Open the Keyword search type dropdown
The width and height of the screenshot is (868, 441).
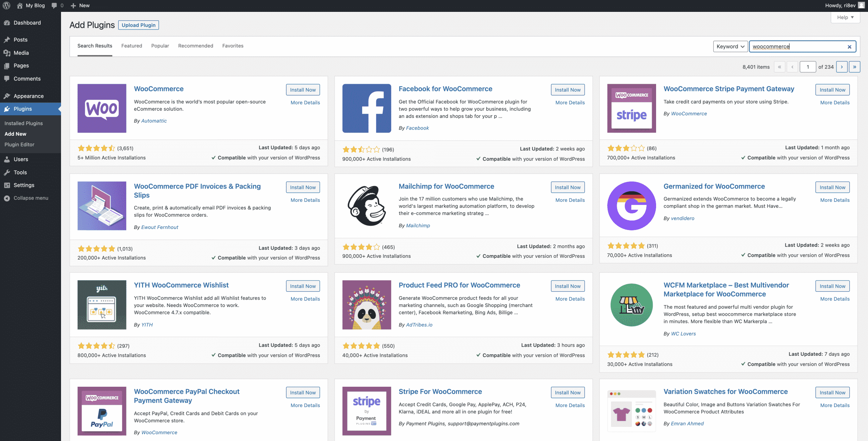coord(730,46)
